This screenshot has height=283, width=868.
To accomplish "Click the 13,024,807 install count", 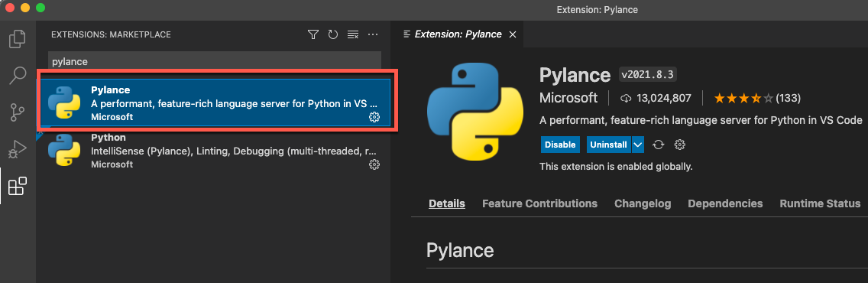I will click(x=656, y=98).
